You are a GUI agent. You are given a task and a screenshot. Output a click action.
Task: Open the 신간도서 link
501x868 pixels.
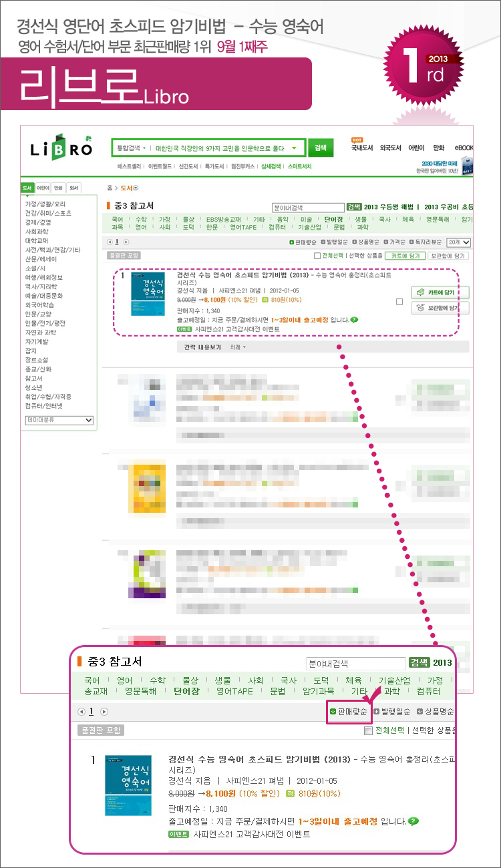[x=188, y=166]
